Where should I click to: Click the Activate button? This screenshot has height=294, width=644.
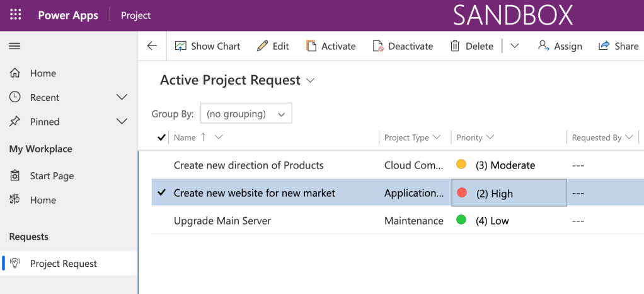coord(331,46)
